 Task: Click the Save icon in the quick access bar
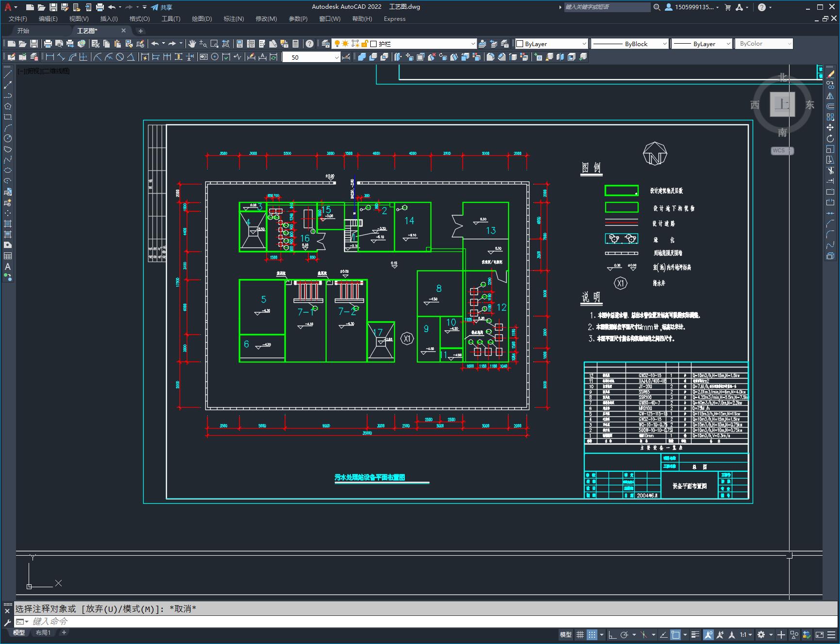pyautogui.click(x=53, y=7)
